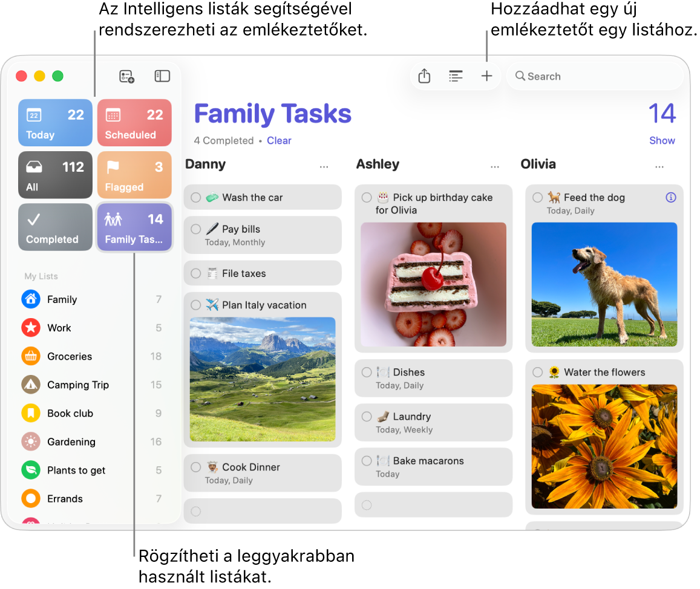Mark Feed the dog as complete

click(x=537, y=197)
